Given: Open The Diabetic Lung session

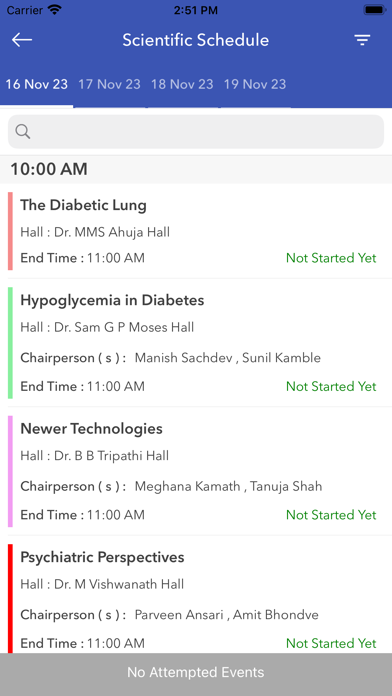Looking at the screenshot, I should [196, 231].
